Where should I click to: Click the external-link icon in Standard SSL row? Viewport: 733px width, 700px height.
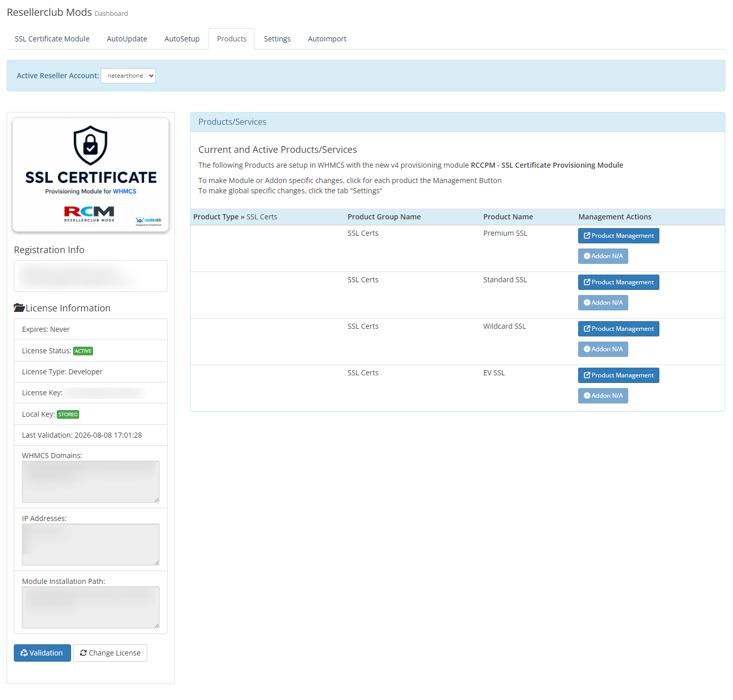(587, 282)
